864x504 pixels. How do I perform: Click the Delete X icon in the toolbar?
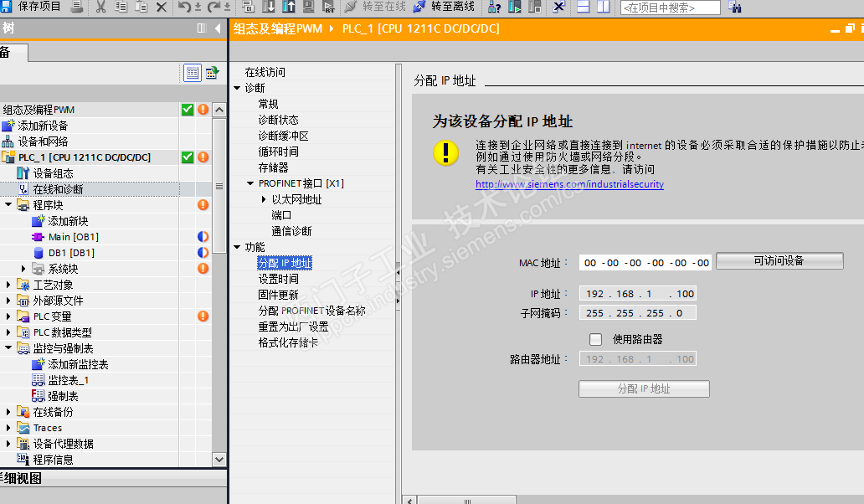161,8
